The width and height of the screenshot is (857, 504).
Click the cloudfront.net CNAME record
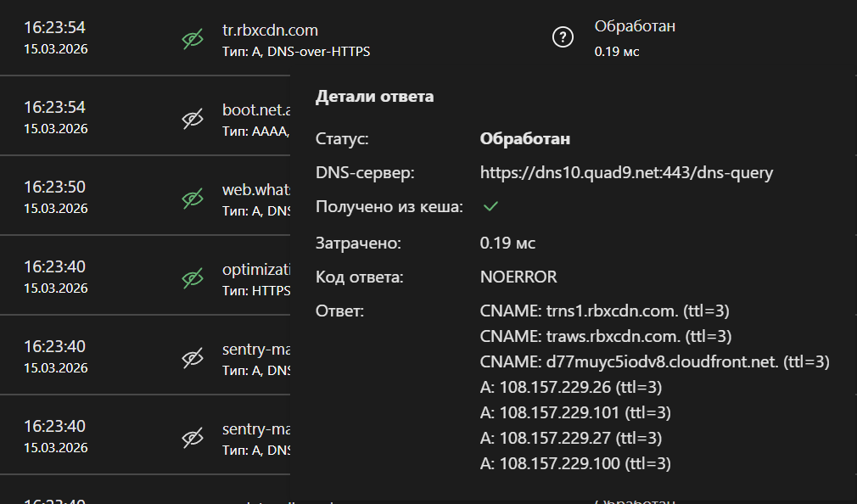[654, 361]
